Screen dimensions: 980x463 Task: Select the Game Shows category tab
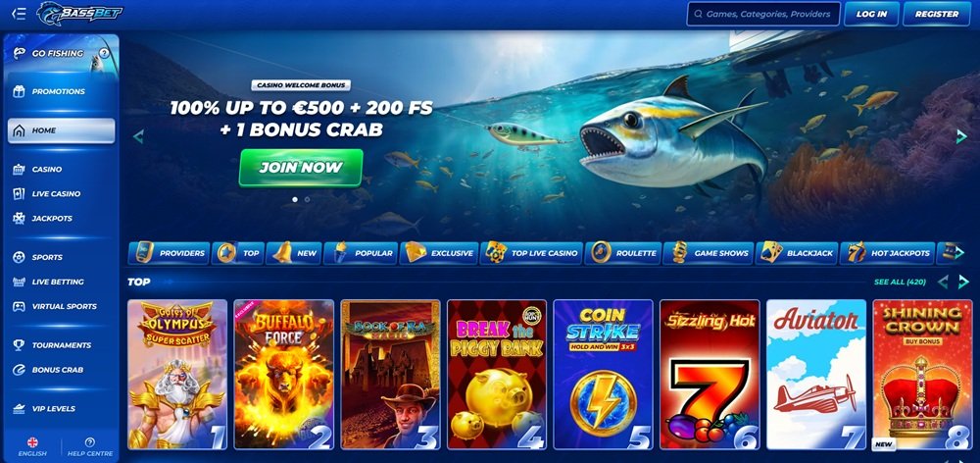[x=709, y=253]
